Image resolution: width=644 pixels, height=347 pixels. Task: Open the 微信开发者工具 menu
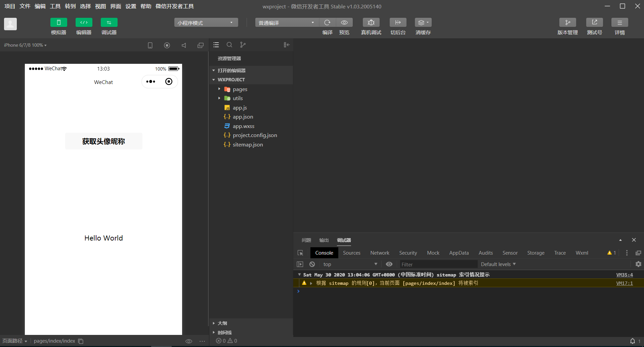point(175,6)
